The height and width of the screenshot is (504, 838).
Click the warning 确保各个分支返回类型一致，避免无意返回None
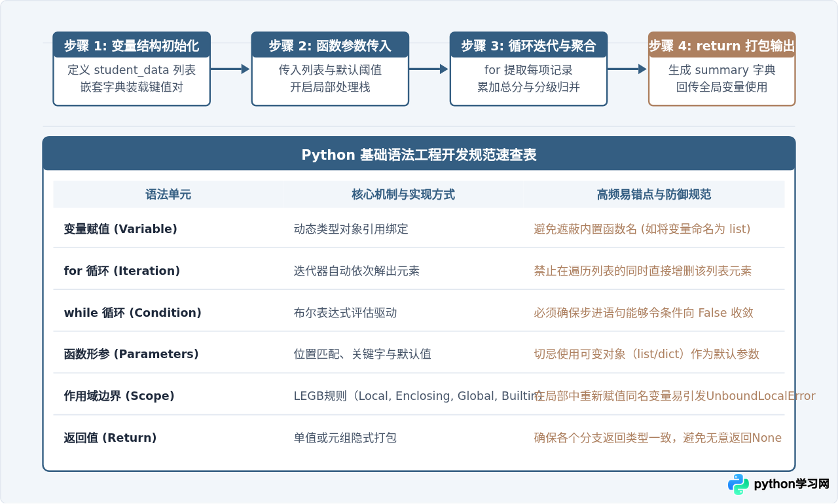tap(658, 438)
